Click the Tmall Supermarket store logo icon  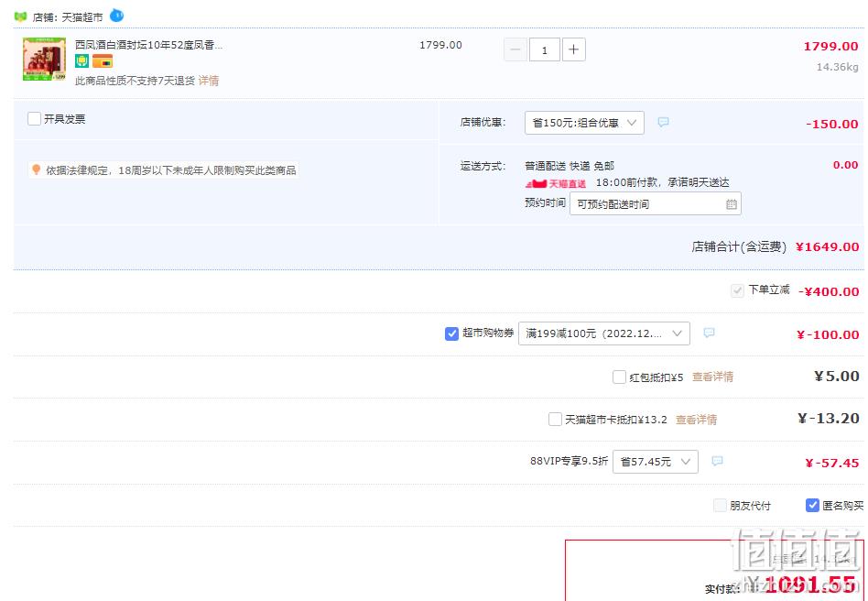click(x=20, y=17)
